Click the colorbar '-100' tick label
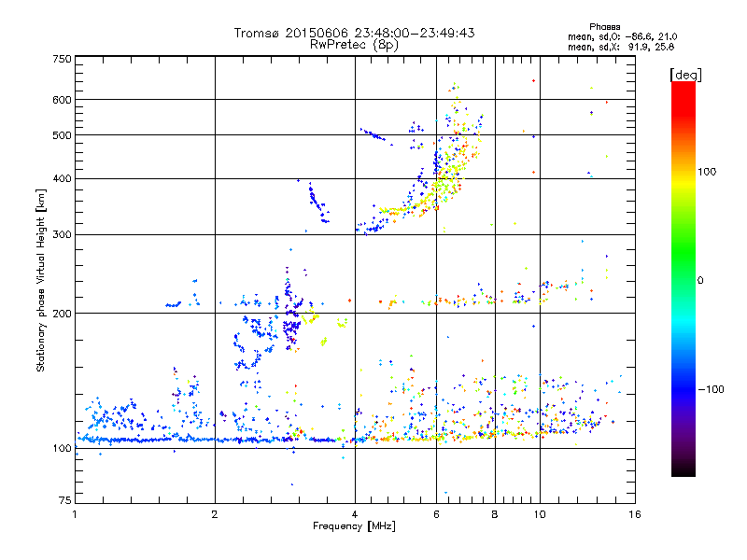 click(x=711, y=389)
